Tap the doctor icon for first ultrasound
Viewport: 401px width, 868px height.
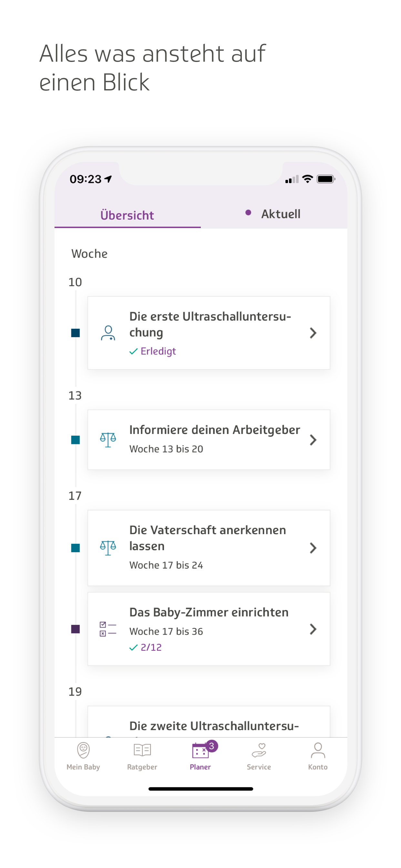coord(108,333)
